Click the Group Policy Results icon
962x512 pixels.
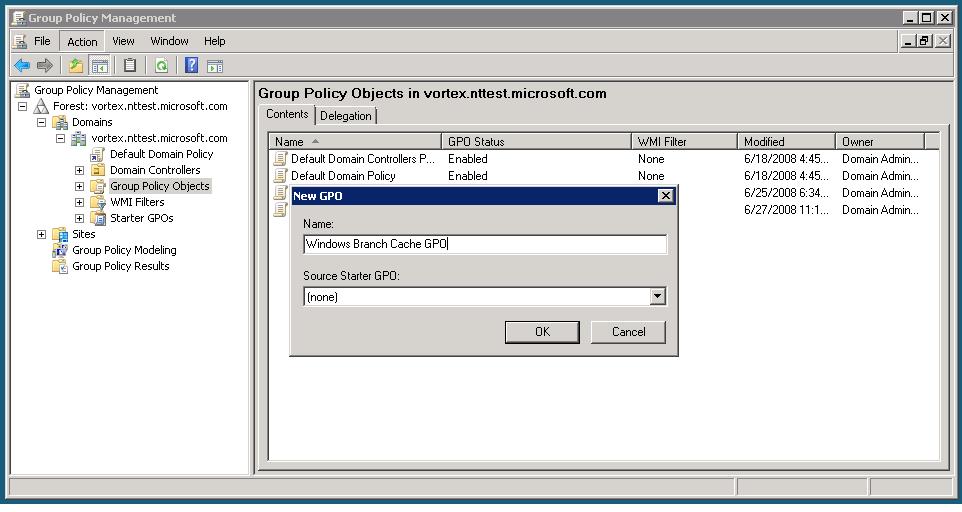pos(60,266)
